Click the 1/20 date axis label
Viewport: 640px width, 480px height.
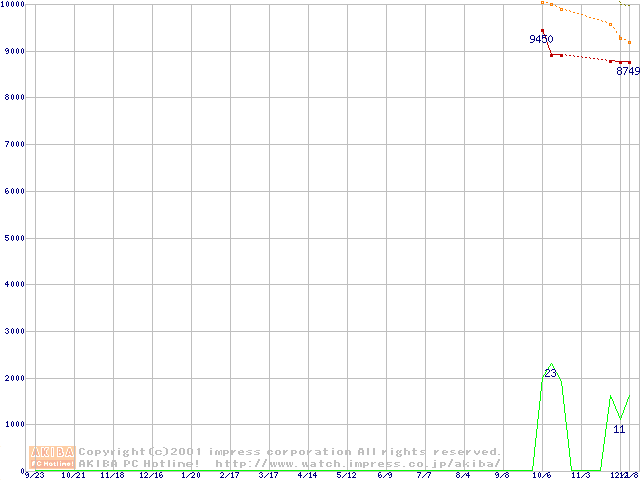click(x=190, y=476)
